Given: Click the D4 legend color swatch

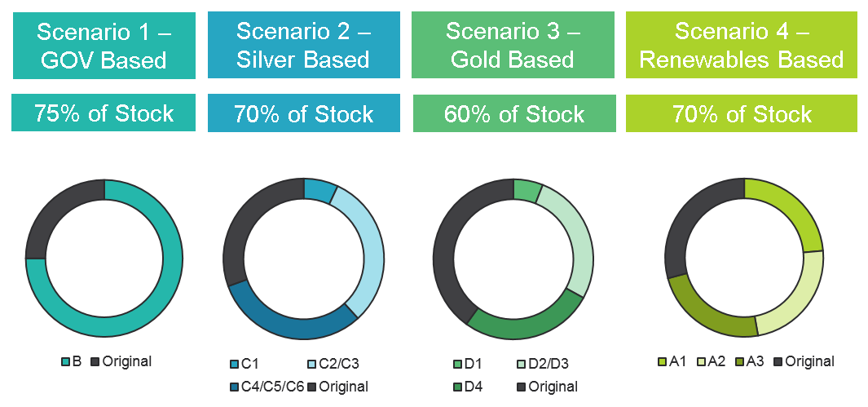Looking at the screenshot, I should [457, 386].
